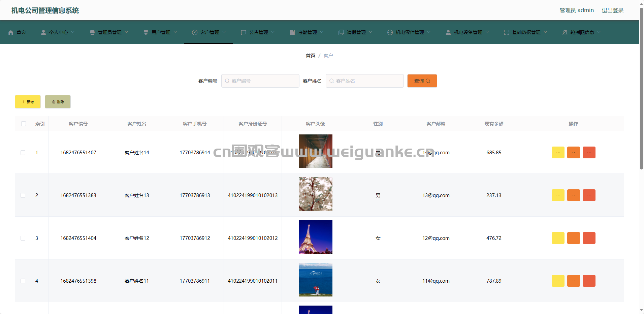Expand the 请假管理 dropdown arrow
The height and width of the screenshot is (314, 644).
[x=371, y=32]
